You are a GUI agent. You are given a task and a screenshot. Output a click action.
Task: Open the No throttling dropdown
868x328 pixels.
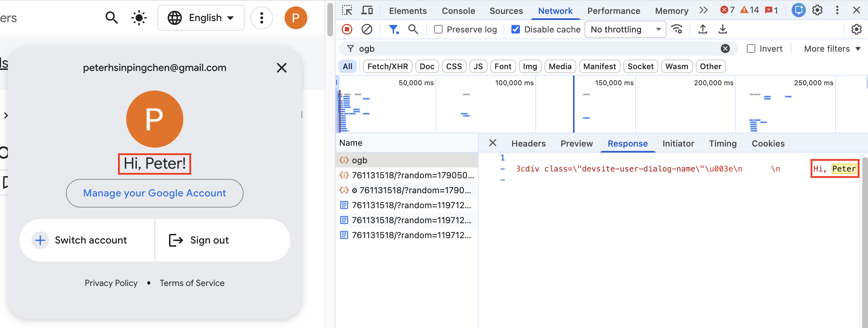click(x=626, y=29)
